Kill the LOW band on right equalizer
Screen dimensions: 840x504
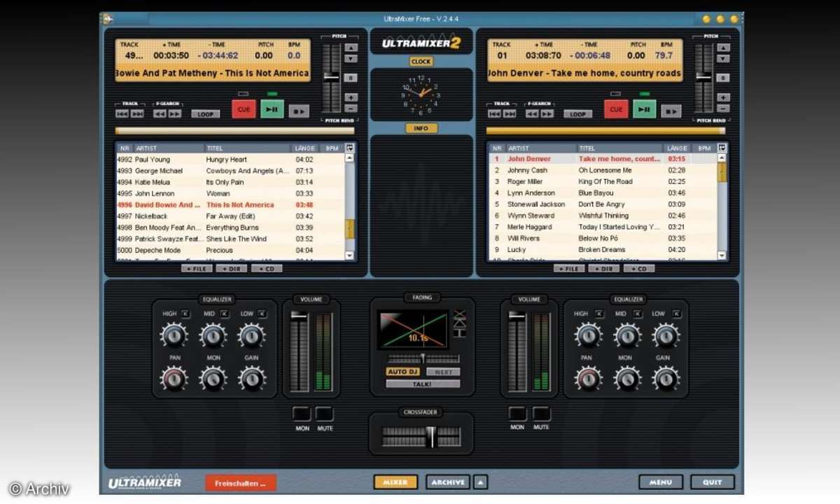[677, 314]
